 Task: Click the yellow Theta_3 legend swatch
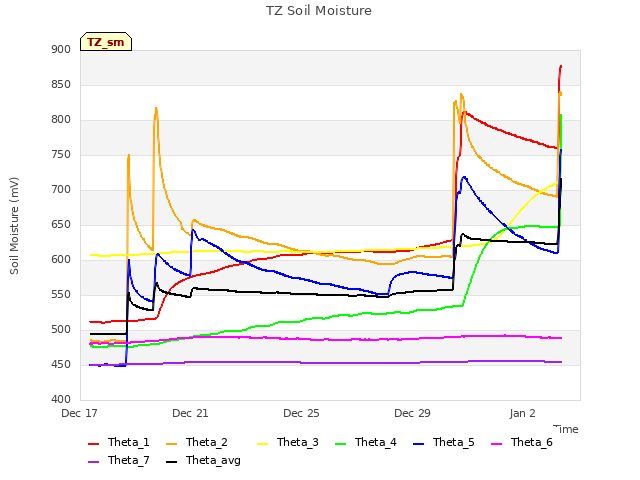coord(262,444)
